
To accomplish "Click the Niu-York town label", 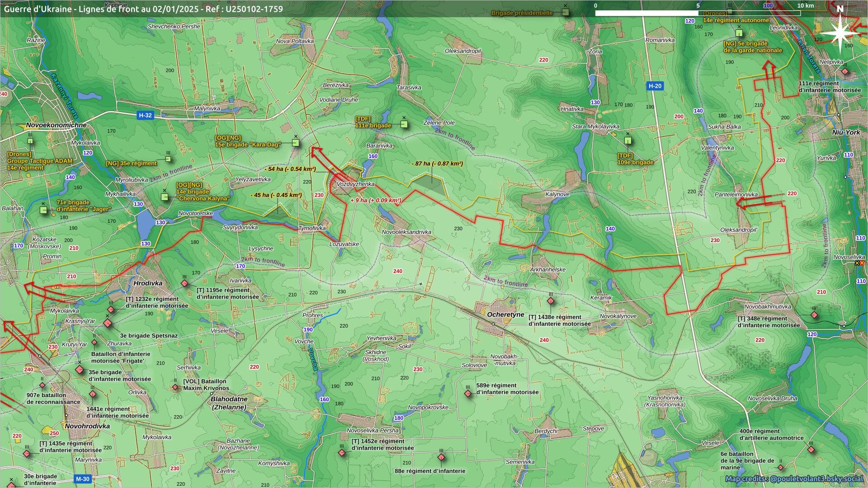I will [846, 132].
